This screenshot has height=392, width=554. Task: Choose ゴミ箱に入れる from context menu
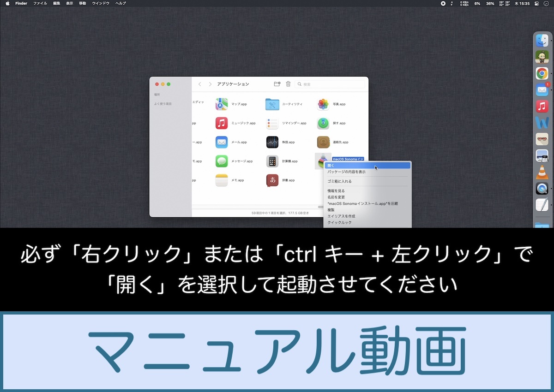coord(339,181)
